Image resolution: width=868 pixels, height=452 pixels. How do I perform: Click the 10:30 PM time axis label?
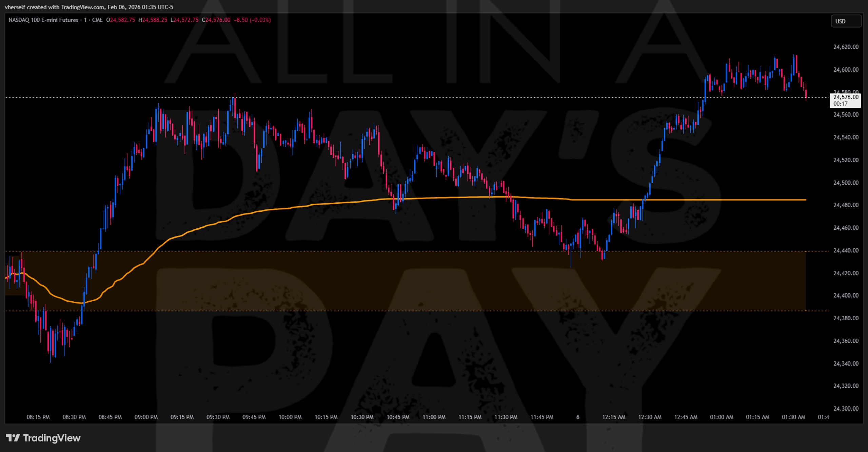pyautogui.click(x=362, y=417)
